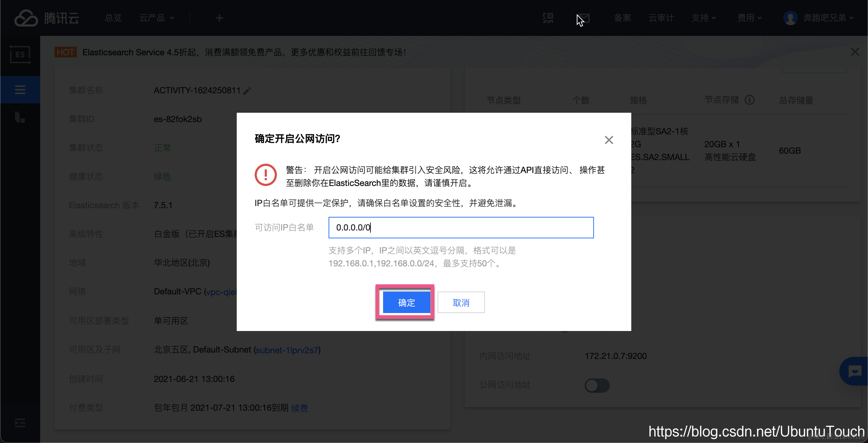Open the message center envelope icon
Viewport: 868px width, 443px height.
tap(584, 18)
